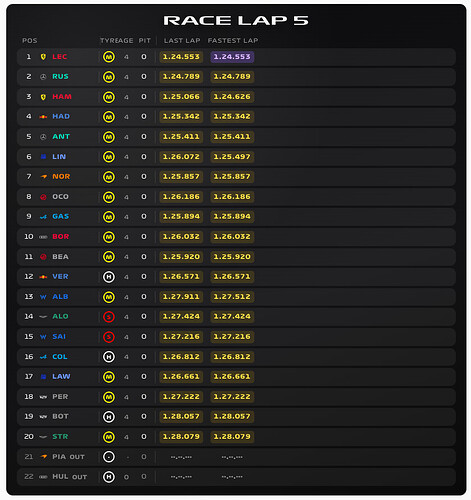This screenshot has width=471, height=500.
Task: Click the medium tyre icon for LEC
Action: pos(109,57)
